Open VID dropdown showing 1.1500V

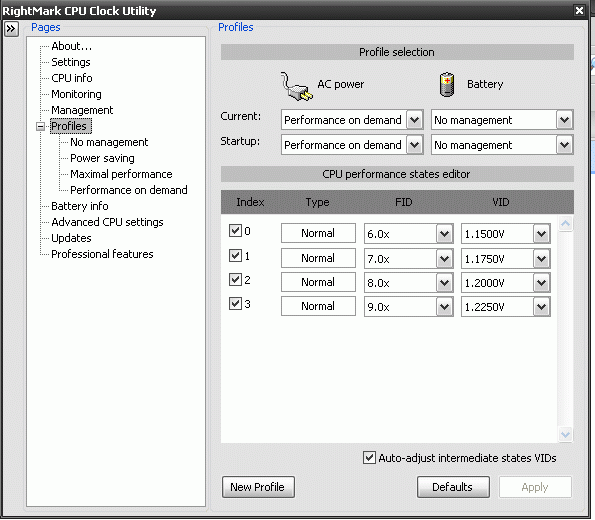click(541, 233)
